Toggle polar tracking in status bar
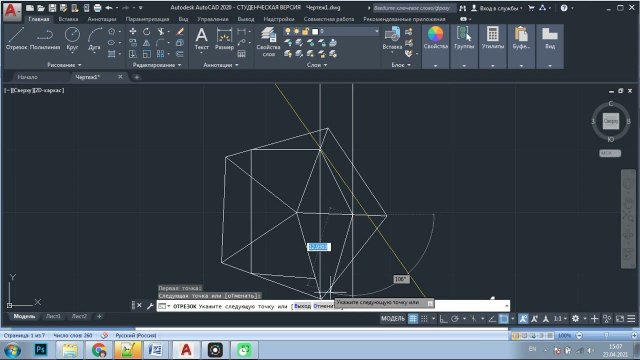This screenshot has height=360, width=640. pos(455,319)
